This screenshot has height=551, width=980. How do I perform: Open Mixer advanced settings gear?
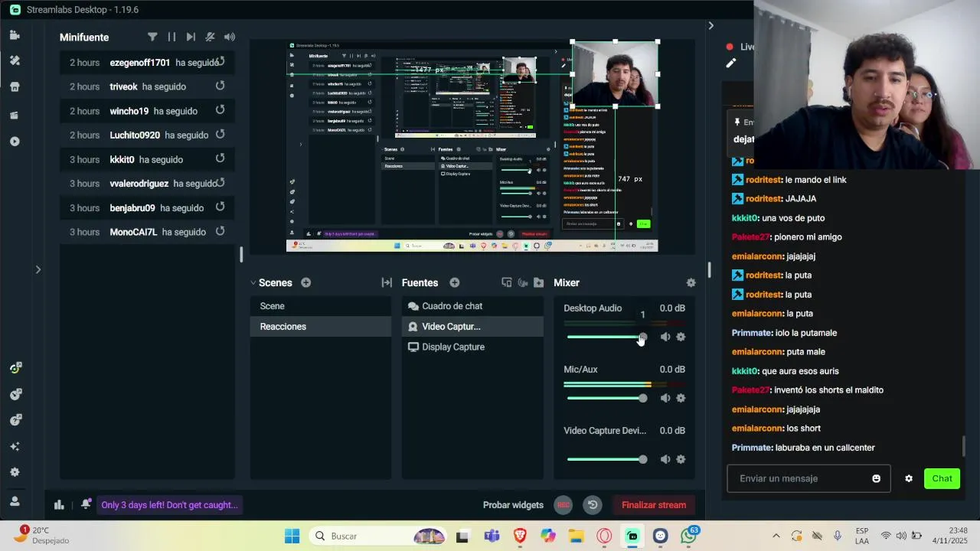point(691,282)
